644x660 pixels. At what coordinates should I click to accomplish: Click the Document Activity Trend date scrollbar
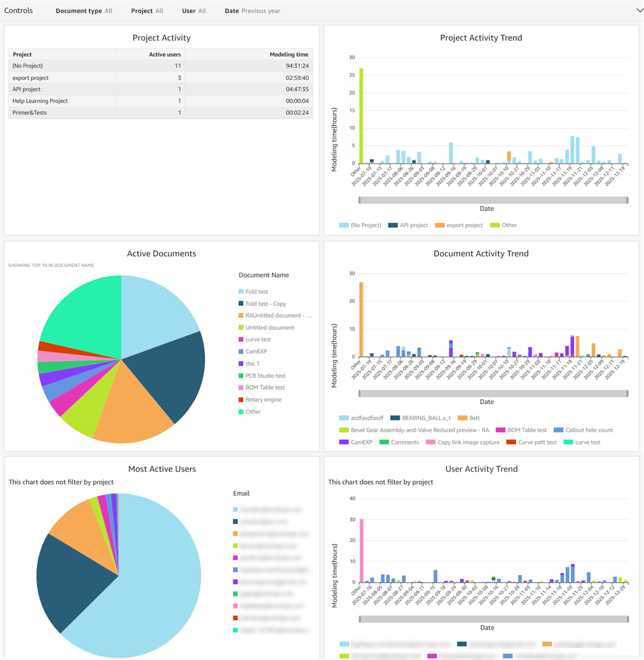pos(493,393)
